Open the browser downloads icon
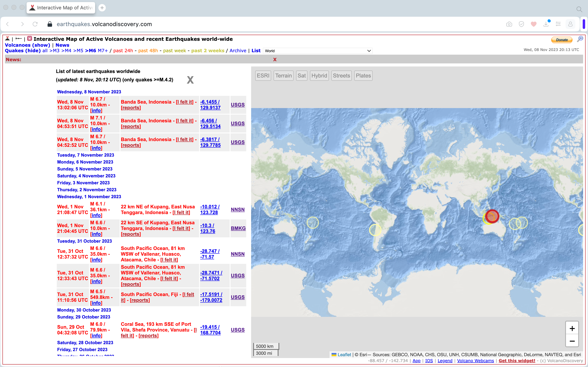This screenshot has height=367, width=588. (x=546, y=24)
